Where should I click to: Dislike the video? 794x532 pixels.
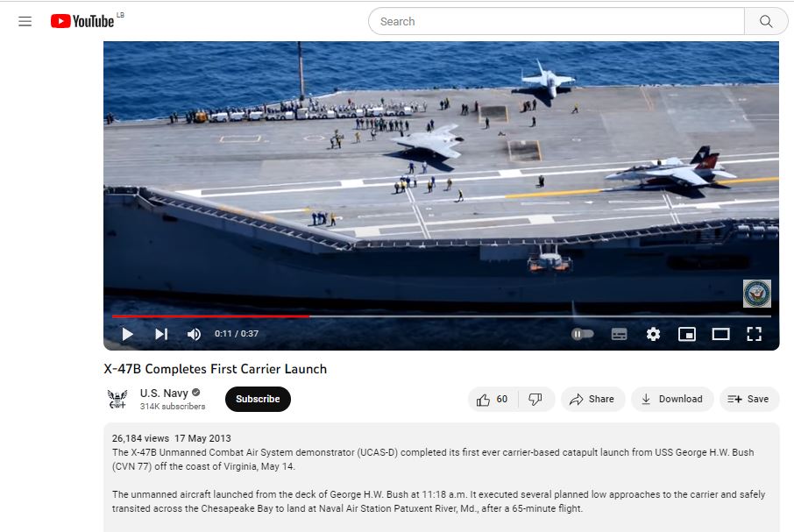[535, 399]
